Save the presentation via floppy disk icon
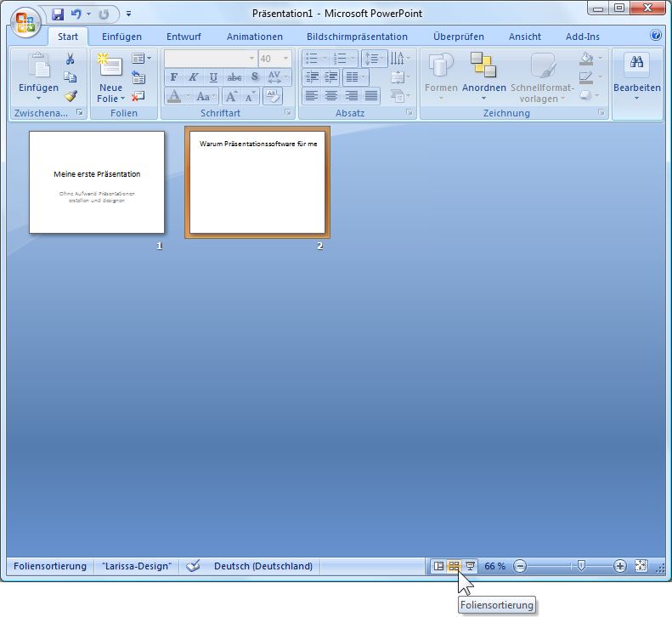672x617 pixels. pos(58,14)
